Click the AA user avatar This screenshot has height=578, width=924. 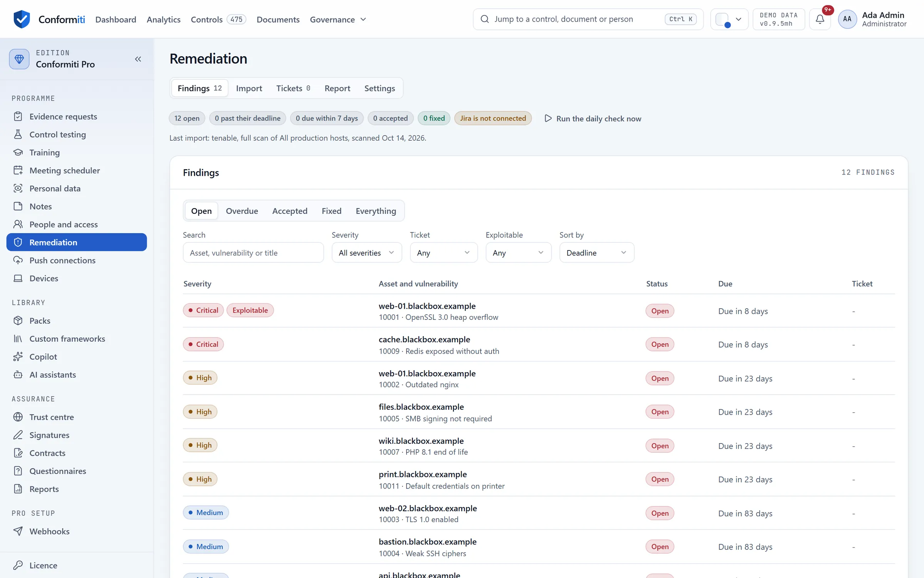click(x=847, y=19)
